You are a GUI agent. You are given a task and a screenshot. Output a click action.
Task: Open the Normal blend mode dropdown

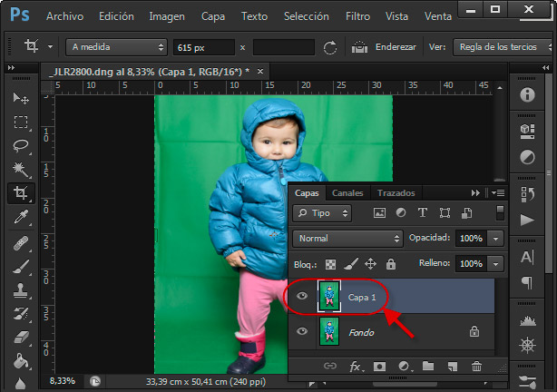click(347, 238)
